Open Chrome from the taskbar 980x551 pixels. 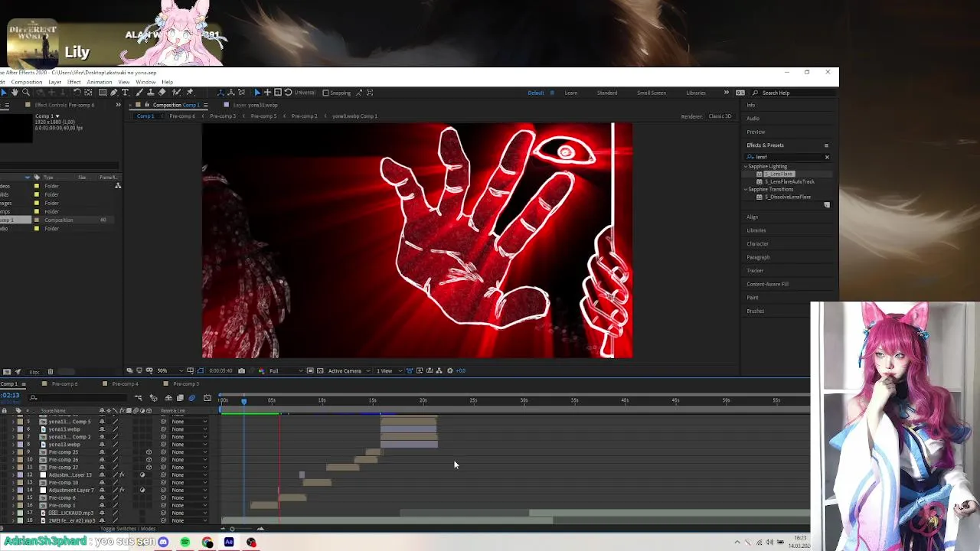(207, 542)
